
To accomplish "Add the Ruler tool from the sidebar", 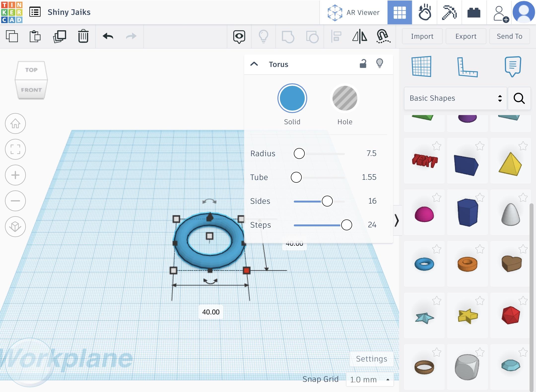I will click(467, 67).
